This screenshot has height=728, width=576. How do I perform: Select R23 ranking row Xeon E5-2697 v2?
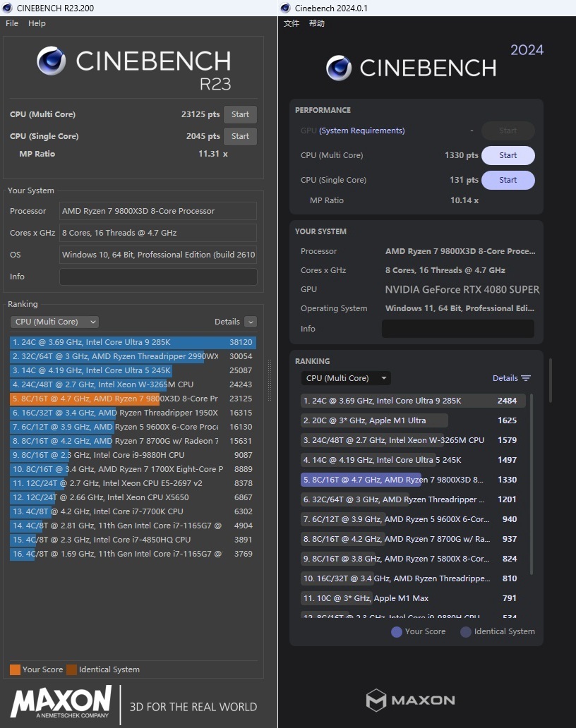(133, 483)
